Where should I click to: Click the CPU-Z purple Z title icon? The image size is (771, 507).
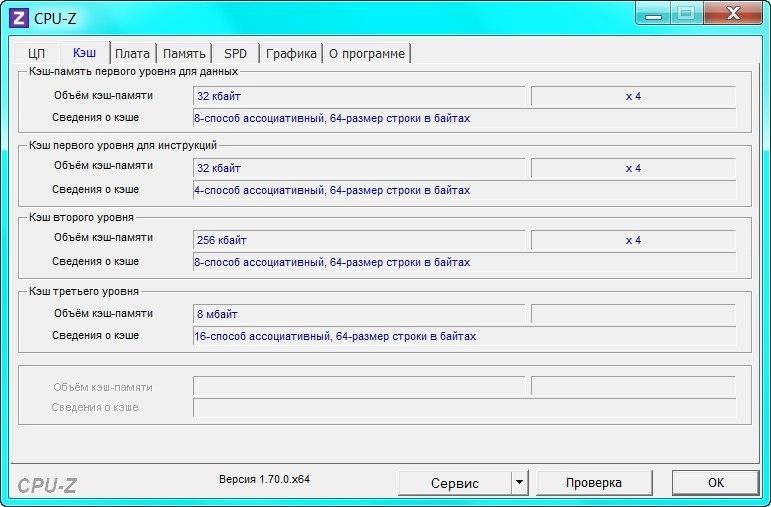pyautogui.click(x=19, y=18)
